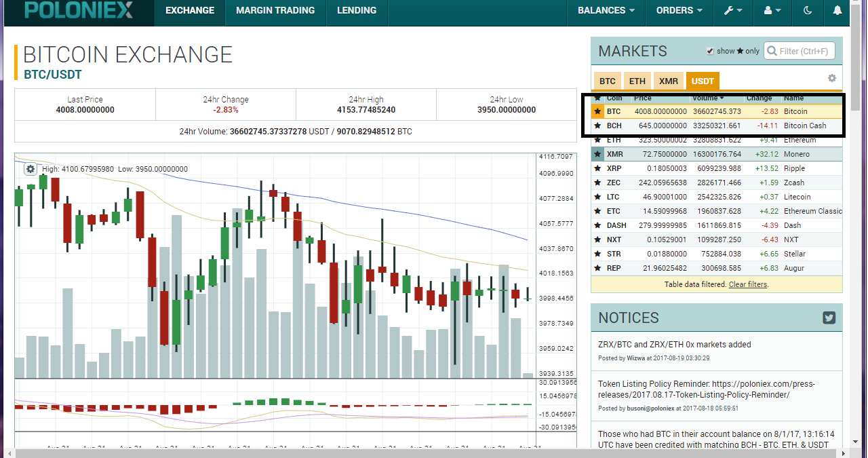Sort markets by Price column
This screenshot has width=868, height=458.
click(x=642, y=98)
